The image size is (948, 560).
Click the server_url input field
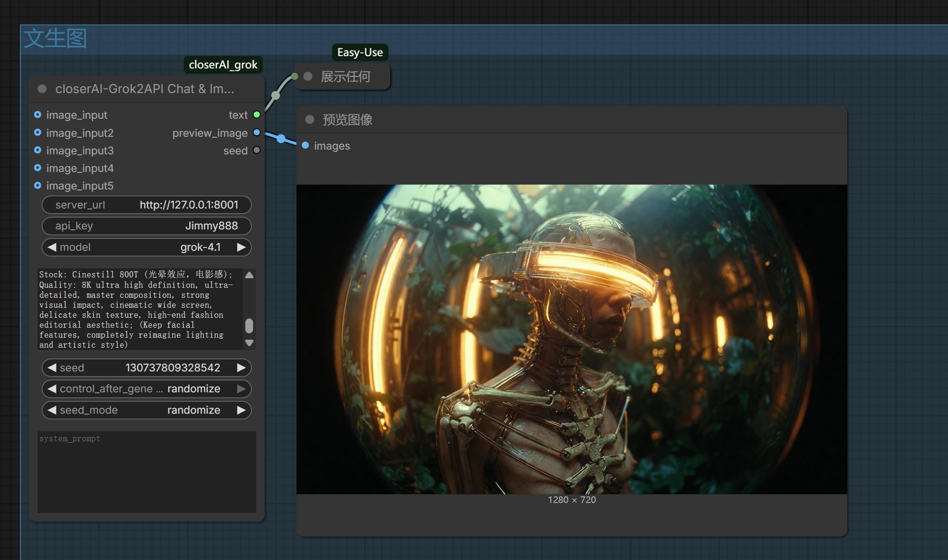[146, 205]
